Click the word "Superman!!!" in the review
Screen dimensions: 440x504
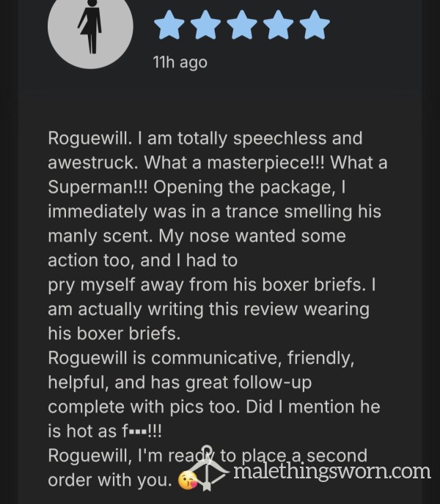(x=98, y=187)
